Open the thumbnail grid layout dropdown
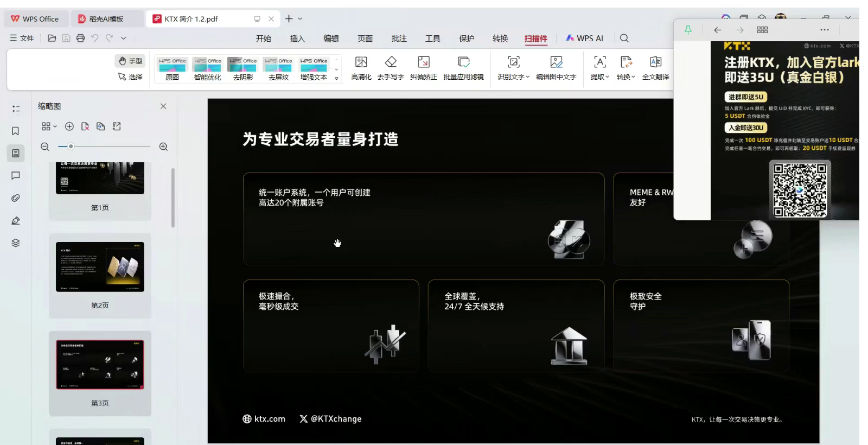868x445 pixels. 49,126
